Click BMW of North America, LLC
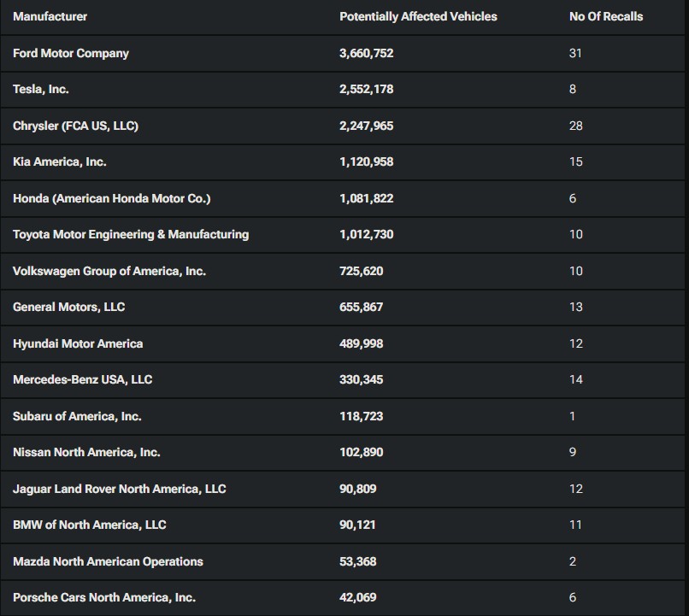 90,525
